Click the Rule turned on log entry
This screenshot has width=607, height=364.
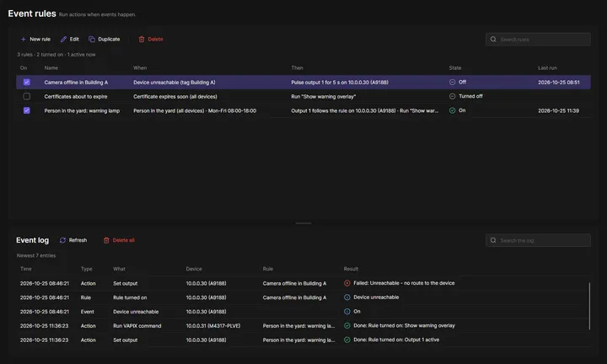pyautogui.click(x=130, y=297)
